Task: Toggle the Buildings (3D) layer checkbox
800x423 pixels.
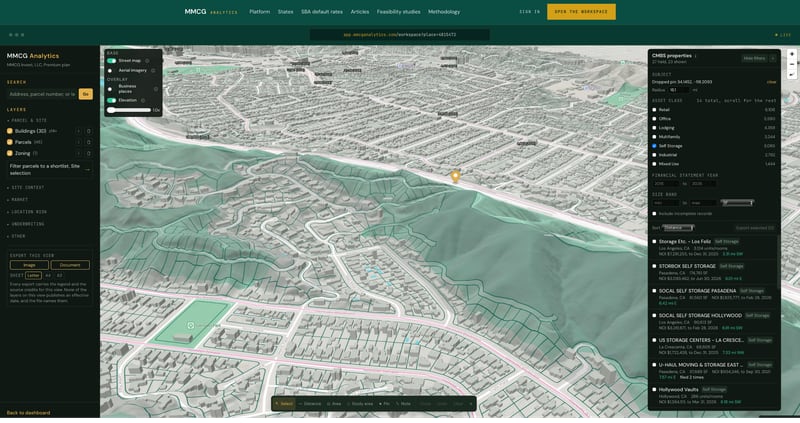Action: pyautogui.click(x=10, y=131)
